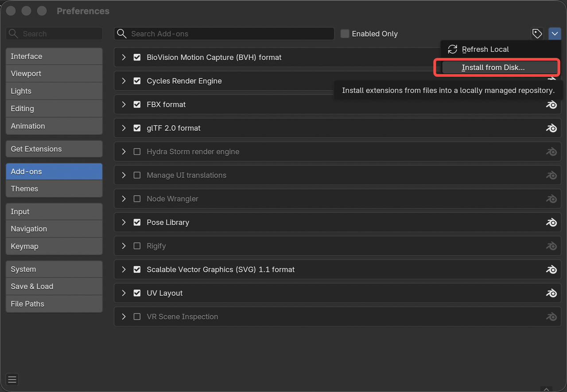
Task: Uncheck the UV Layout add-on
Action: tap(137, 293)
